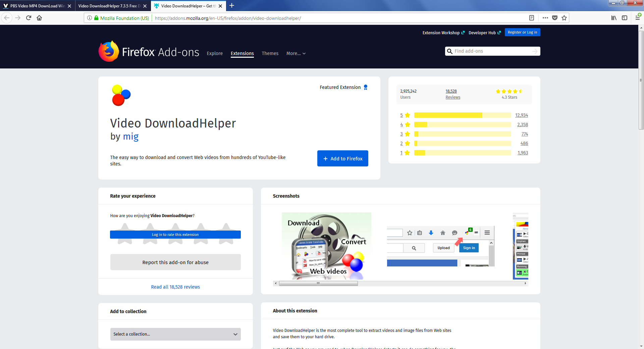This screenshot has width=644, height=349.
Task: Click the search magnifier icon in Find add-ons
Action: pos(450,51)
